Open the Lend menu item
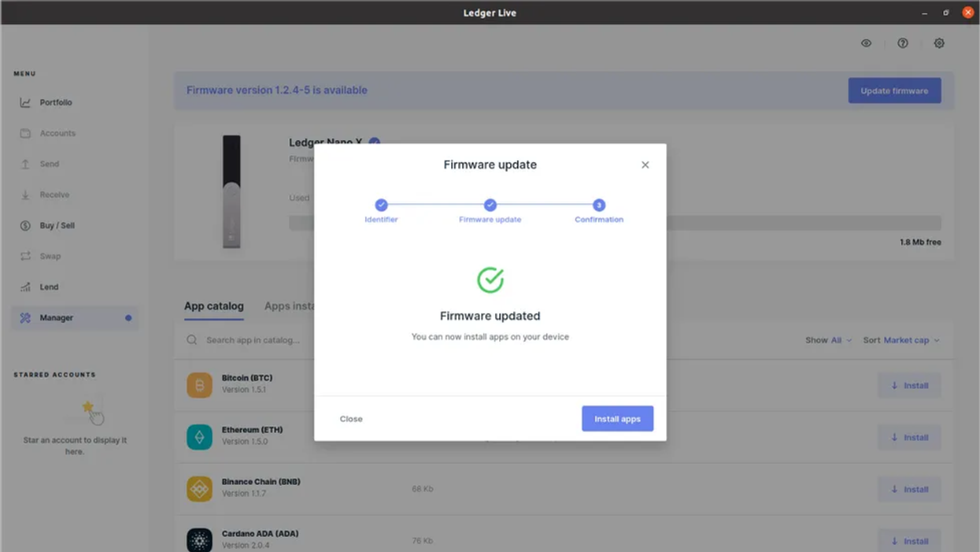980x552 pixels. 49,287
